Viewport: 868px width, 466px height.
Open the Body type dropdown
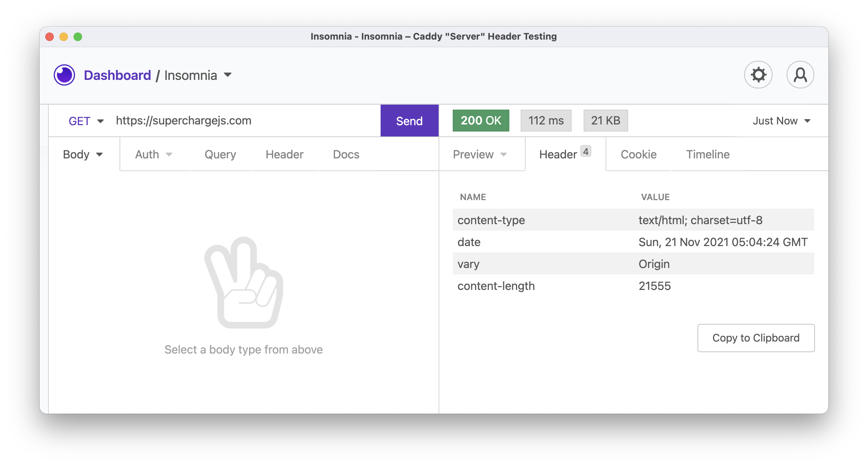pos(83,154)
